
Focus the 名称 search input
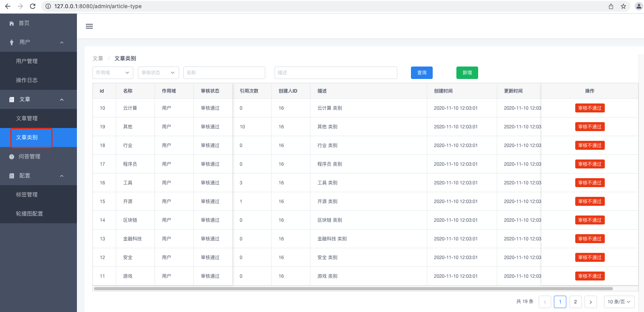pyautogui.click(x=224, y=73)
